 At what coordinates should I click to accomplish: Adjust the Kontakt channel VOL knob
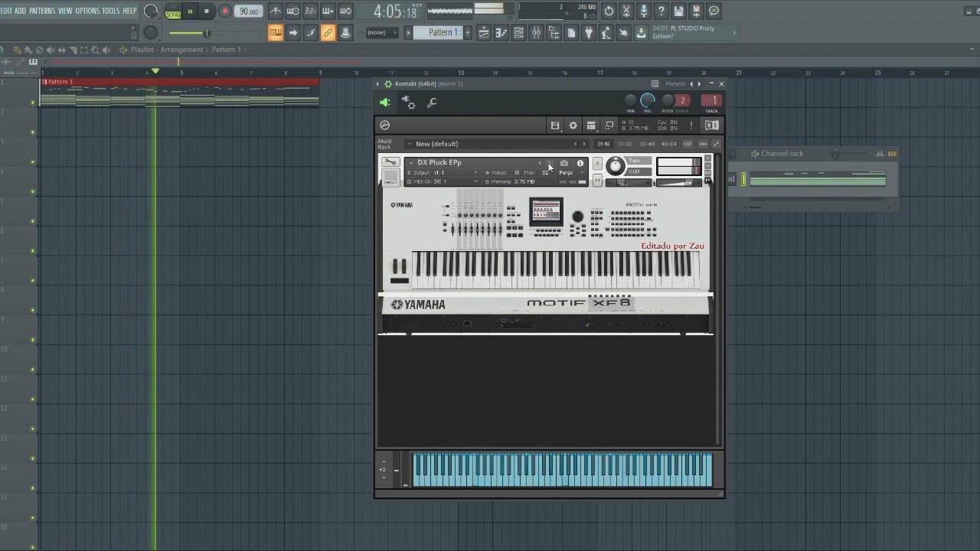[648, 100]
